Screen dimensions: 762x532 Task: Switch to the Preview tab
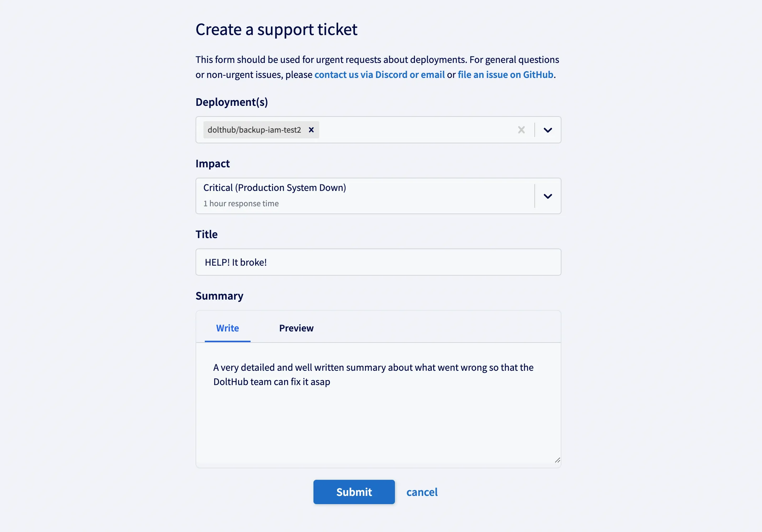coord(296,328)
